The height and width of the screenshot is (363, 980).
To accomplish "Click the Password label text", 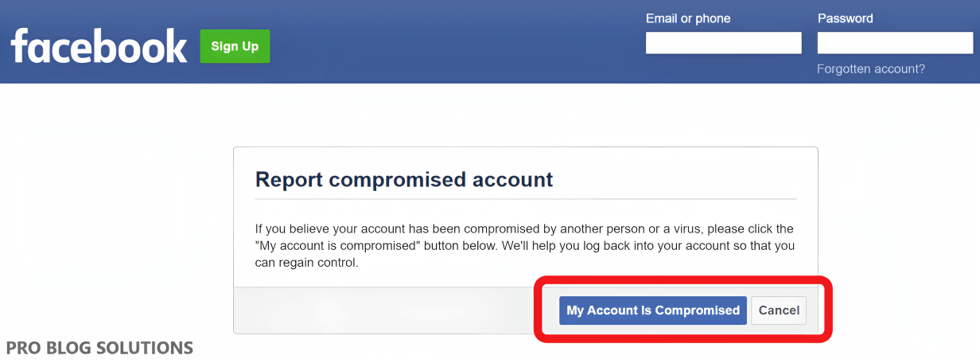I will [x=845, y=18].
